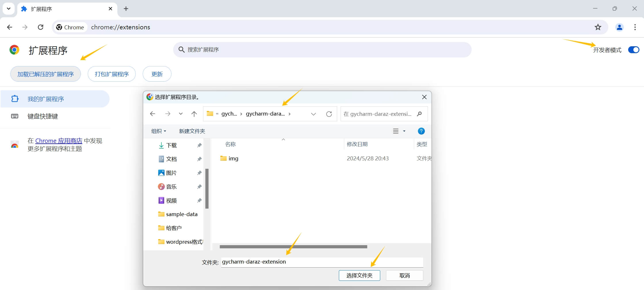The height and width of the screenshot is (290, 644).
Task: Cancel the folder selection dialog
Action: point(404,275)
